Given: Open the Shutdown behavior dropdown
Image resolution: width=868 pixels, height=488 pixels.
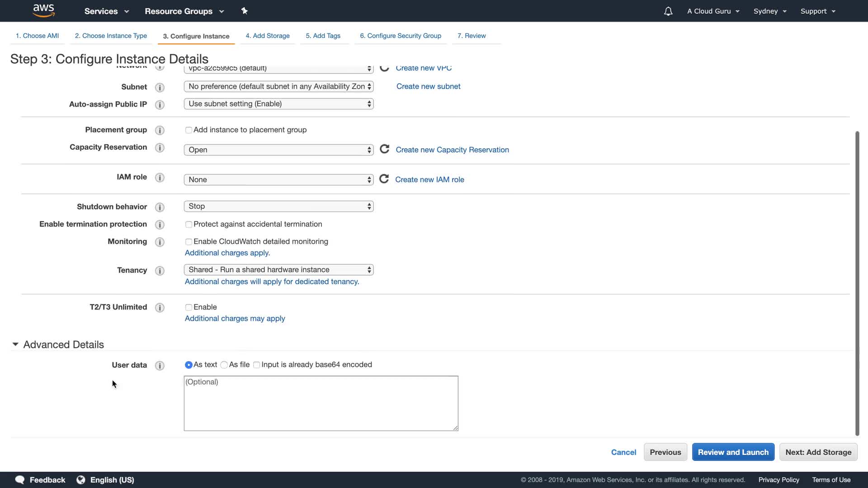Looking at the screenshot, I should [x=278, y=206].
